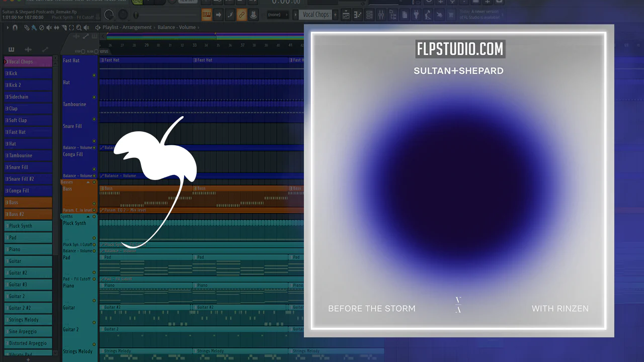Toggle the Fast Hat track mute switch
Viewport: 644px width, 362px height.
pos(94,75)
